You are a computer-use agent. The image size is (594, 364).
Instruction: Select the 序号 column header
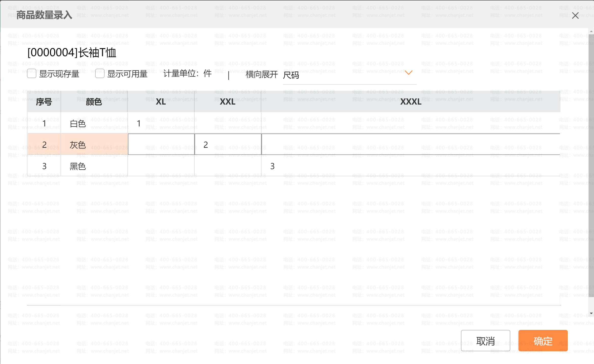[x=44, y=102]
